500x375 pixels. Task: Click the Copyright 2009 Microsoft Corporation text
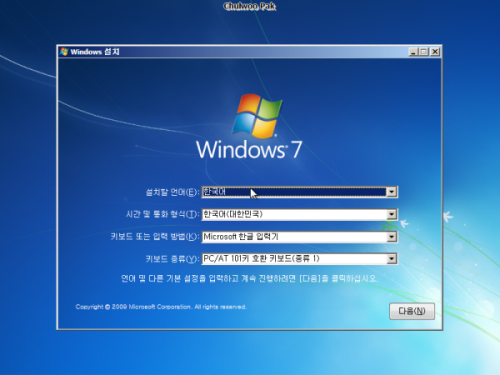tap(161, 307)
